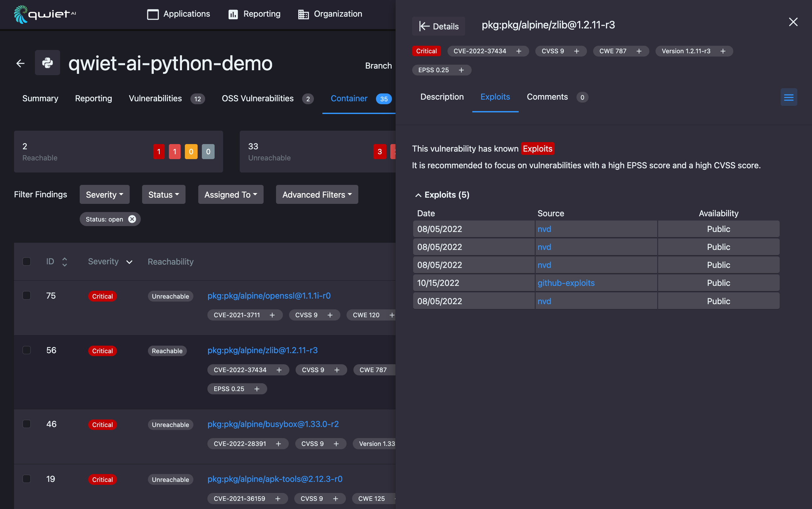Remove the Status: open filter chip
Viewport: 812px width, 509px height.
pos(132,219)
